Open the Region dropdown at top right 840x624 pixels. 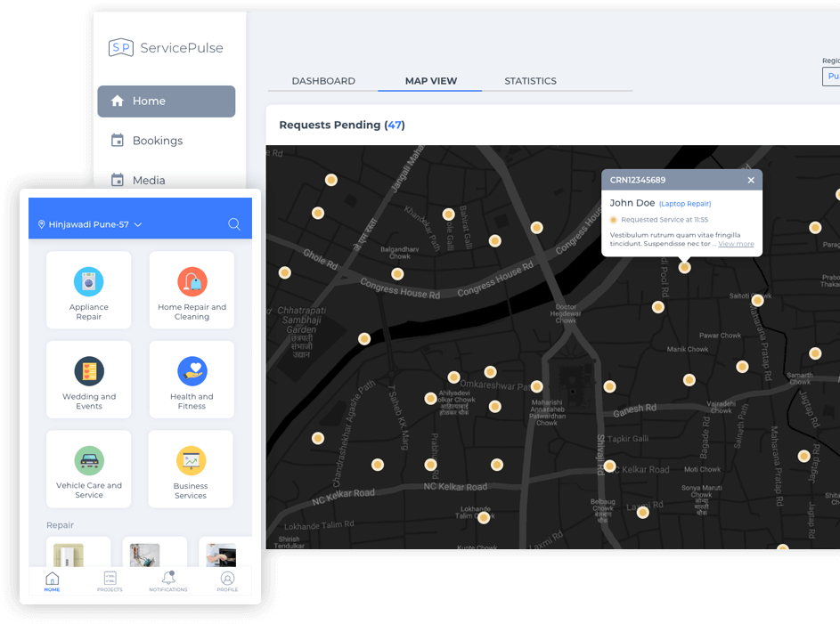831,77
